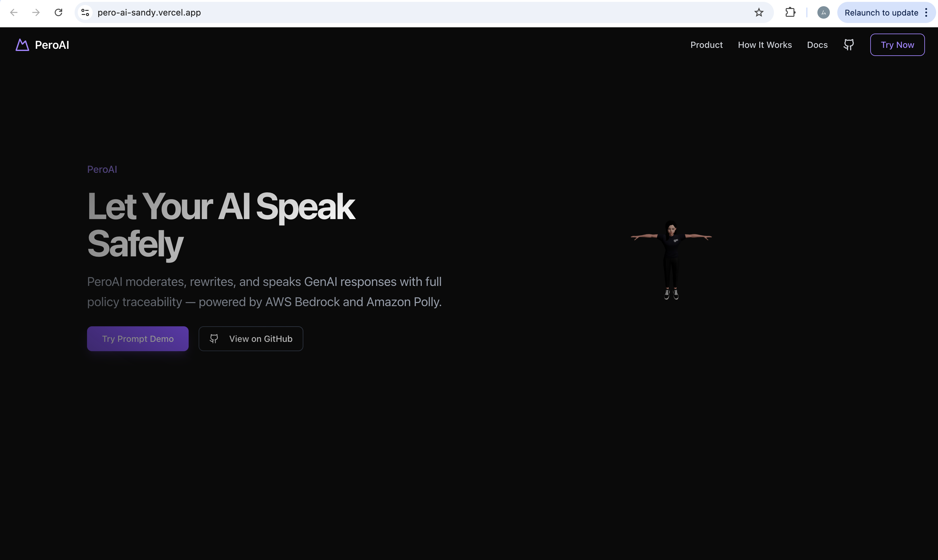
Task: Bookmark this page with star icon
Action: tap(759, 12)
